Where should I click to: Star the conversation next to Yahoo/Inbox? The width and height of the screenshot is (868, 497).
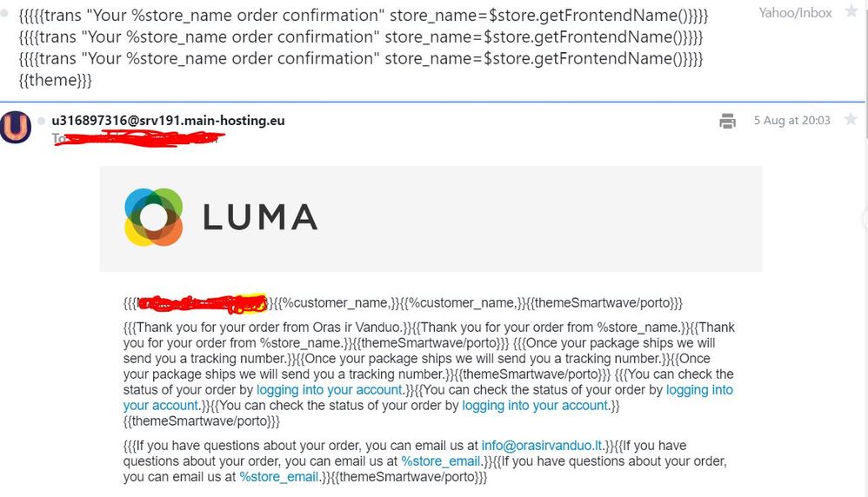click(851, 13)
